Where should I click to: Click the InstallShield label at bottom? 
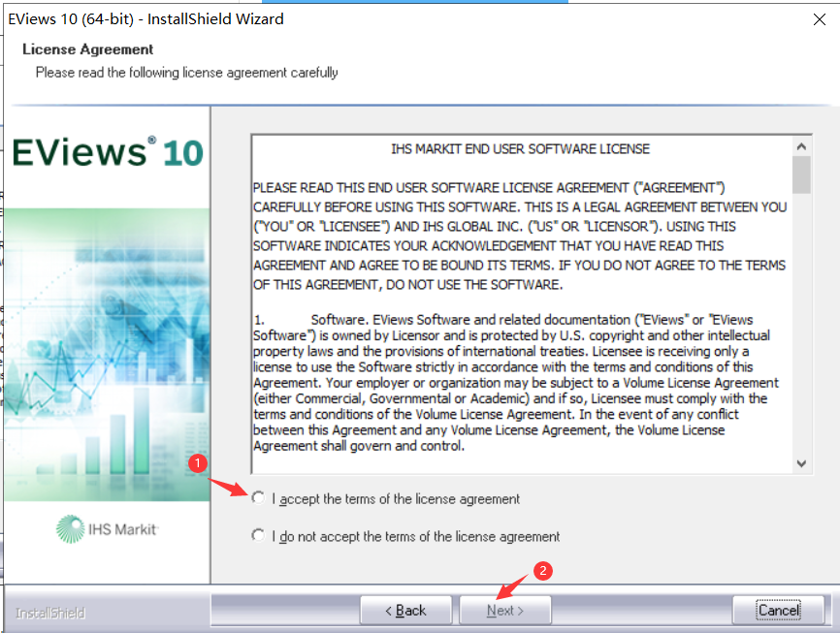tap(50, 613)
